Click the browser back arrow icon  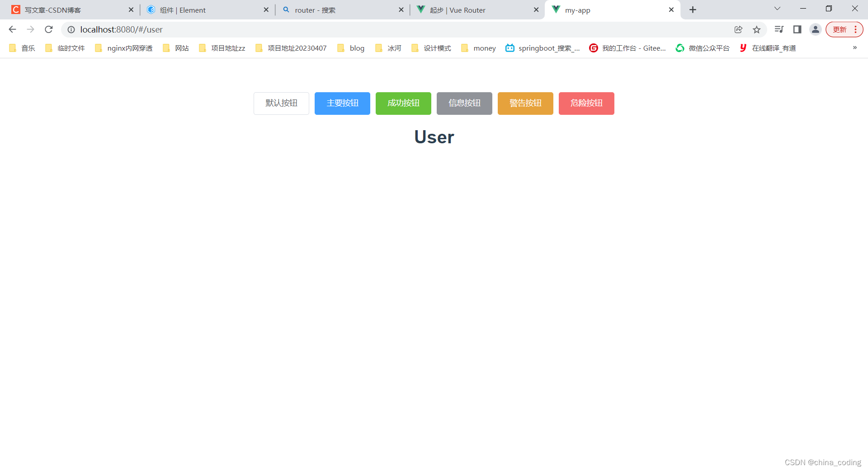click(12, 29)
